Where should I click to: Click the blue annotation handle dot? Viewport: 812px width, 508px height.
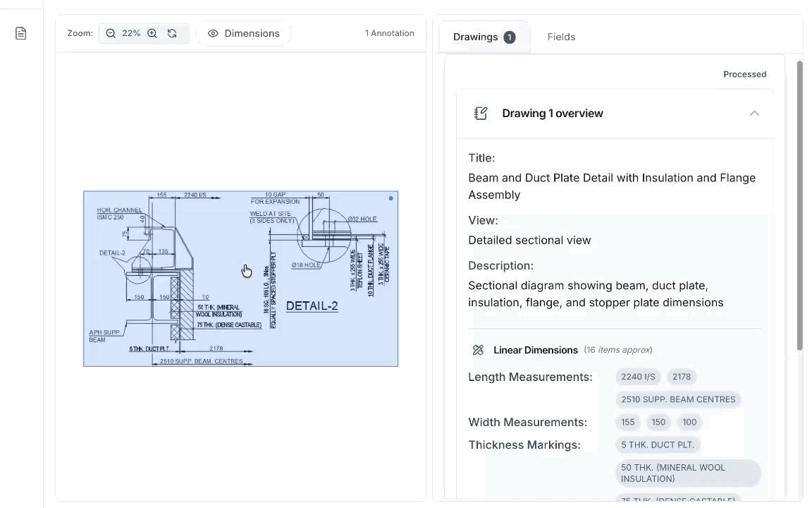(x=391, y=198)
